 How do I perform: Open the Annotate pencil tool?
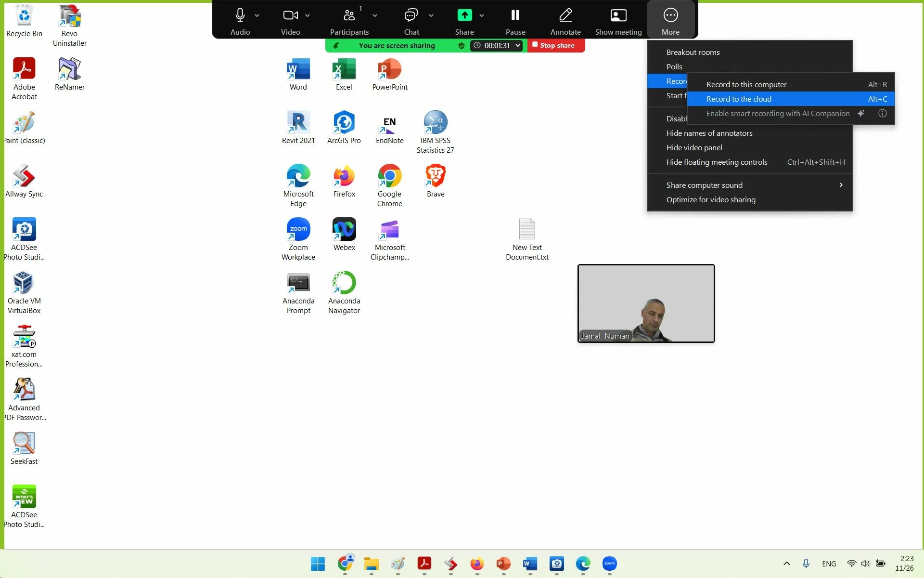point(565,16)
